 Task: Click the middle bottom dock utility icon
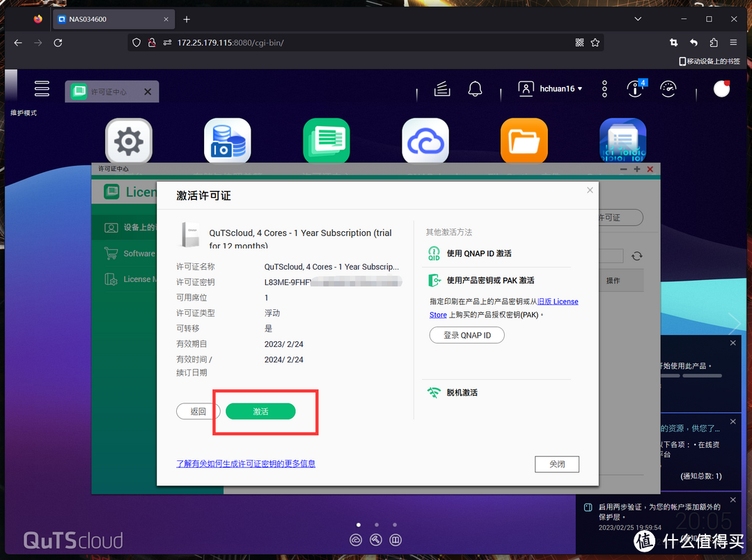click(376, 540)
